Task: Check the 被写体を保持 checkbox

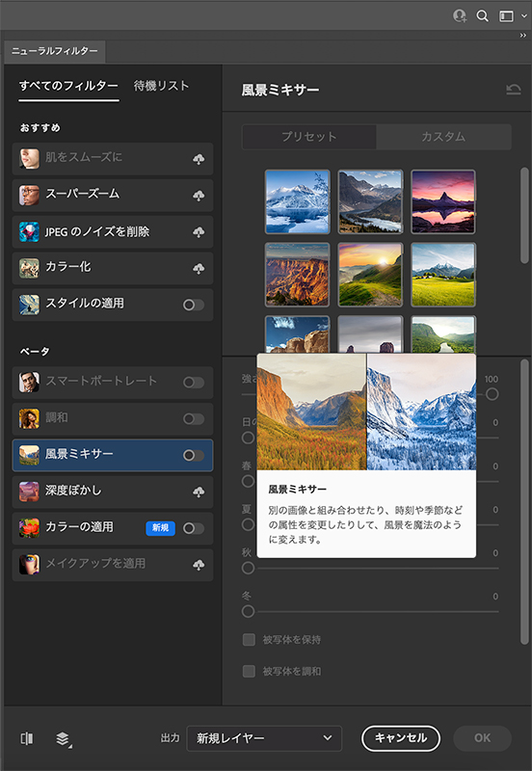Action: tap(249, 639)
